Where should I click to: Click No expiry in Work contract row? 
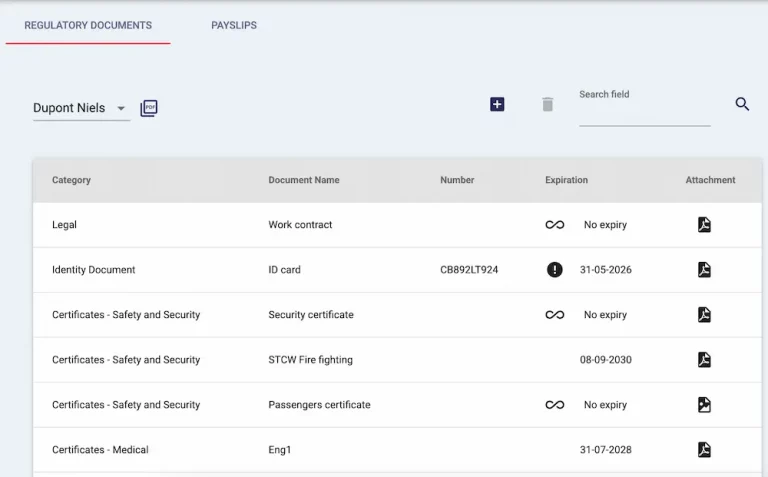[605, 225]
